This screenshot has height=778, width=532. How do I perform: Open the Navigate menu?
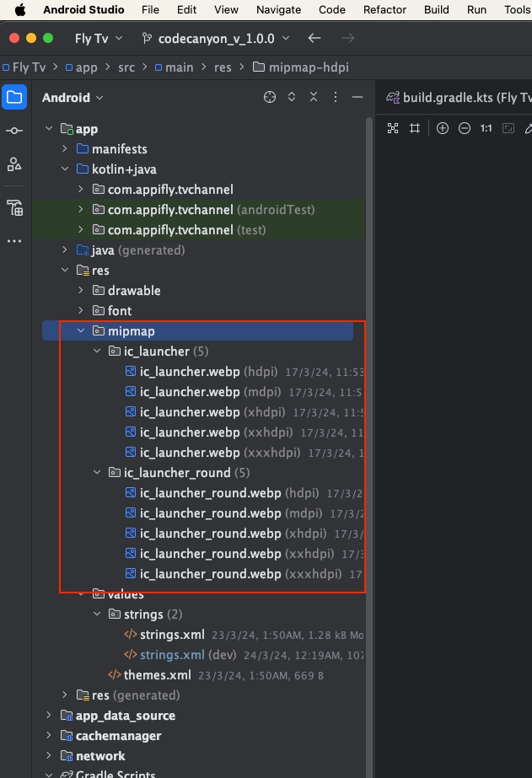click(278, 10)
